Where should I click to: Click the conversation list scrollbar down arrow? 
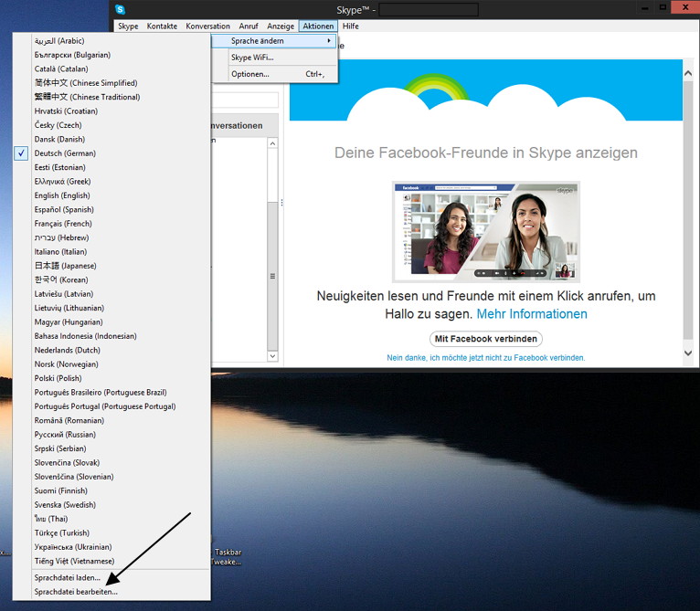click(272, 356)
